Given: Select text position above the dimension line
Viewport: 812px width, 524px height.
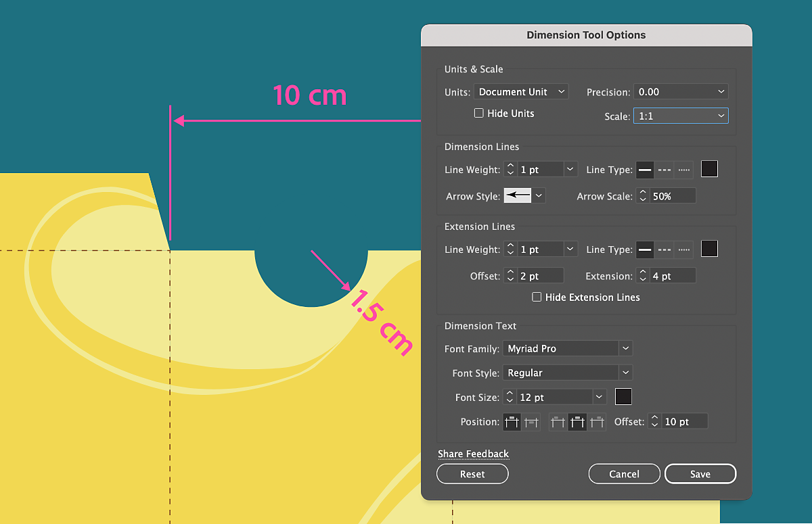Looking at the screenshot, I should pyautogui.click(x=512, y=421).
